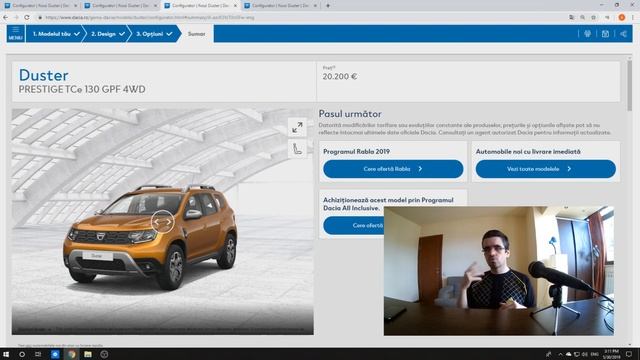Image resolution: width=640 pixels, height=360 pixels.
Task: Click the address bar URL
Action: pos(150,18)
